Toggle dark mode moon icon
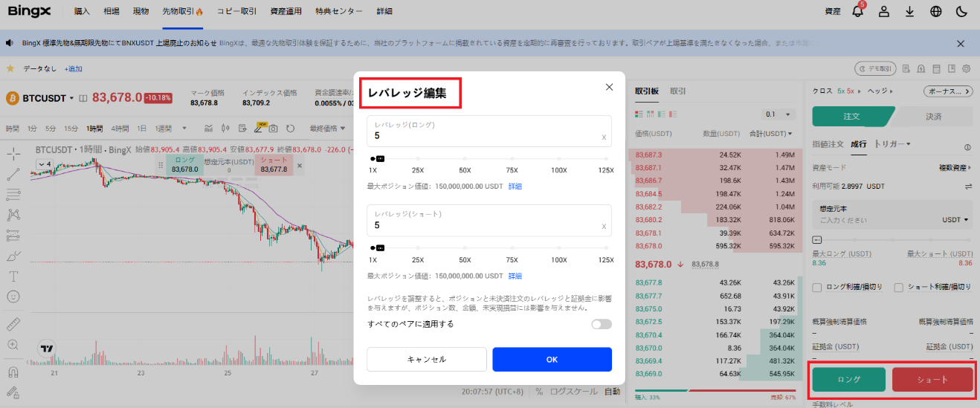The height and width of the screenshot is (408, 980). pyautogui.click(x=961, y=12)
